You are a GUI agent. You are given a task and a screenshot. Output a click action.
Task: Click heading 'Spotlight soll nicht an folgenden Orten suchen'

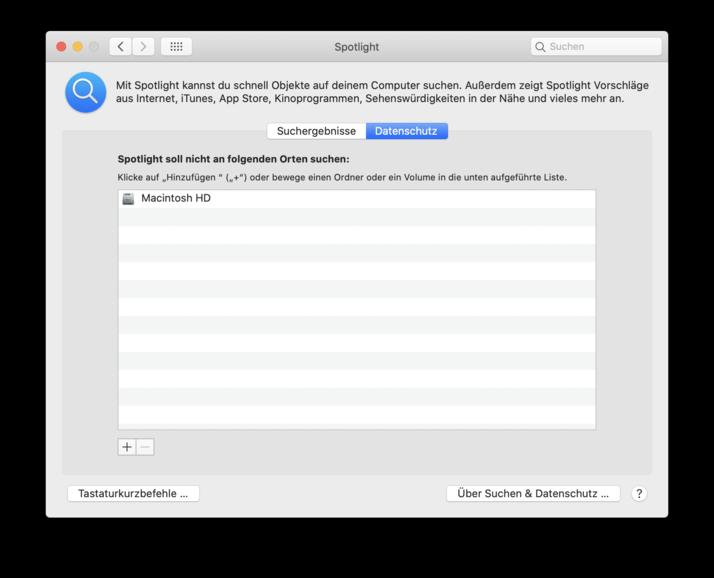point(234,159)
